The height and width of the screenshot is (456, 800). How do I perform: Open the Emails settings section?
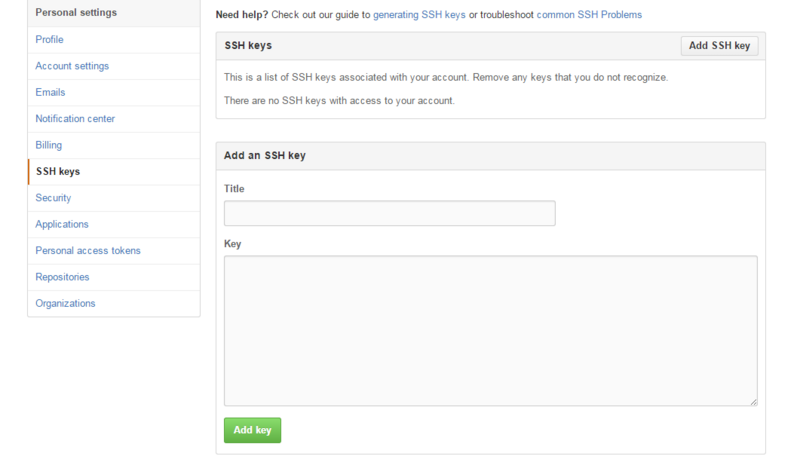click(50, 92)
